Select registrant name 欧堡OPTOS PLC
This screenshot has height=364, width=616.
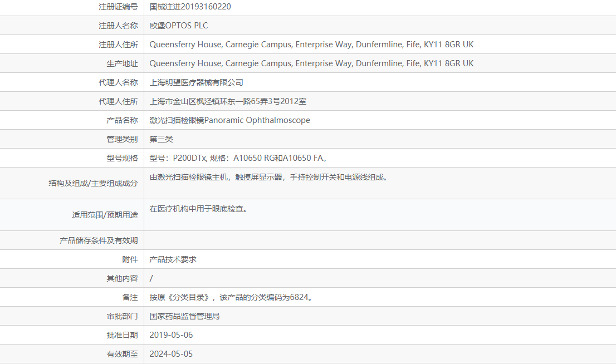coord(179,26)
